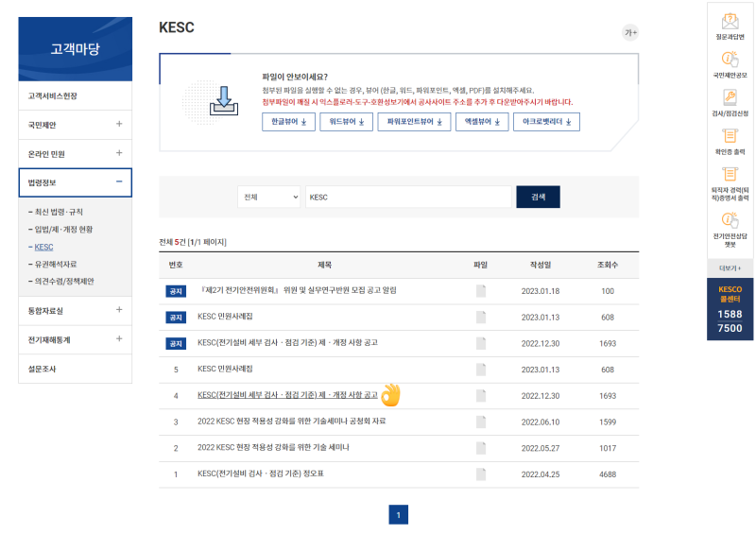Viewport: 756px width, 534px height.
Task: Expand the 통합자료실 menu plus
Action: (x=119, y=310)
